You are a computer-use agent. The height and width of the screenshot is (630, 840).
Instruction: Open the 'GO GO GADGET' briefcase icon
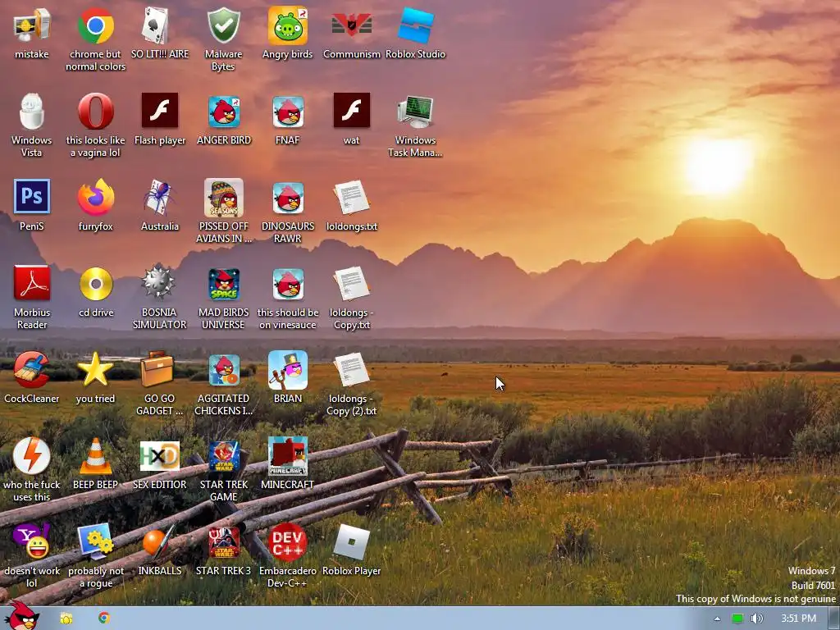pyautogui.click(x=157, y=368)
